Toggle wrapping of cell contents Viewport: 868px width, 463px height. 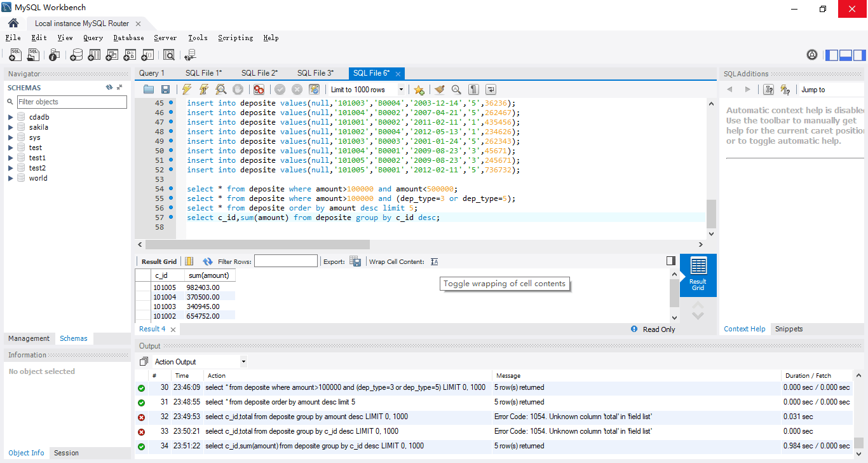coord(435,261)
